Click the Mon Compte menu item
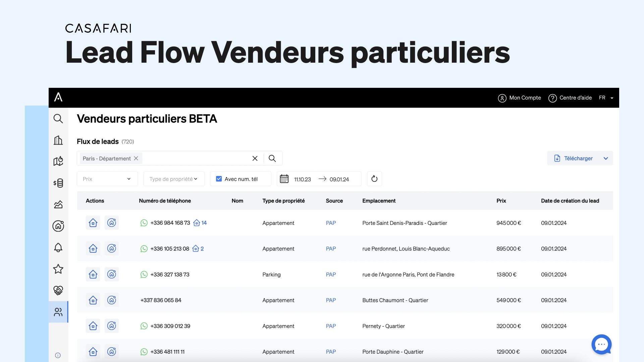The width and height of the screenshot is (644, 362). (520, 98)
